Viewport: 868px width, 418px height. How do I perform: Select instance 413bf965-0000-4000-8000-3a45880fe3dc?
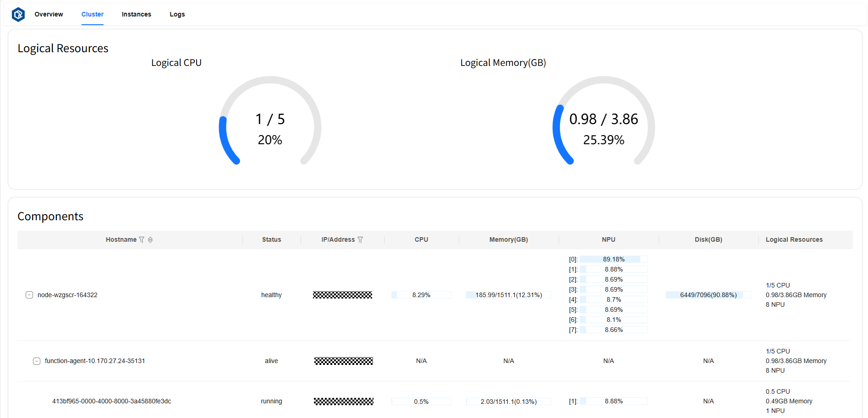pyautogui.click(x=111, y=402)
